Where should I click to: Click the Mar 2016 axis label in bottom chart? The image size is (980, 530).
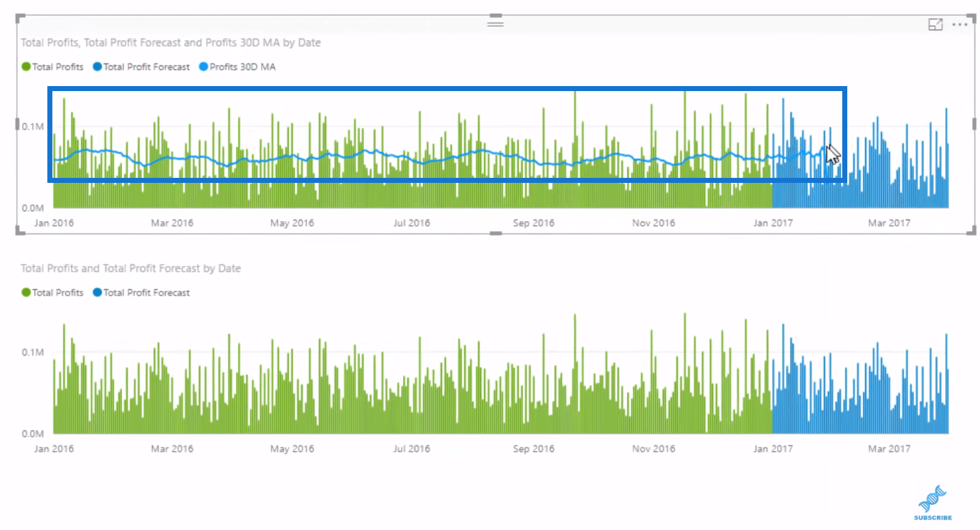[171, 449]
